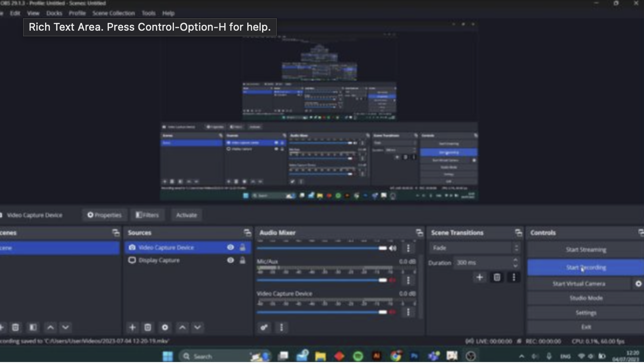Open Adobe Illustrator from the taskbar
The image size is (644, 363).
(377, 356)
